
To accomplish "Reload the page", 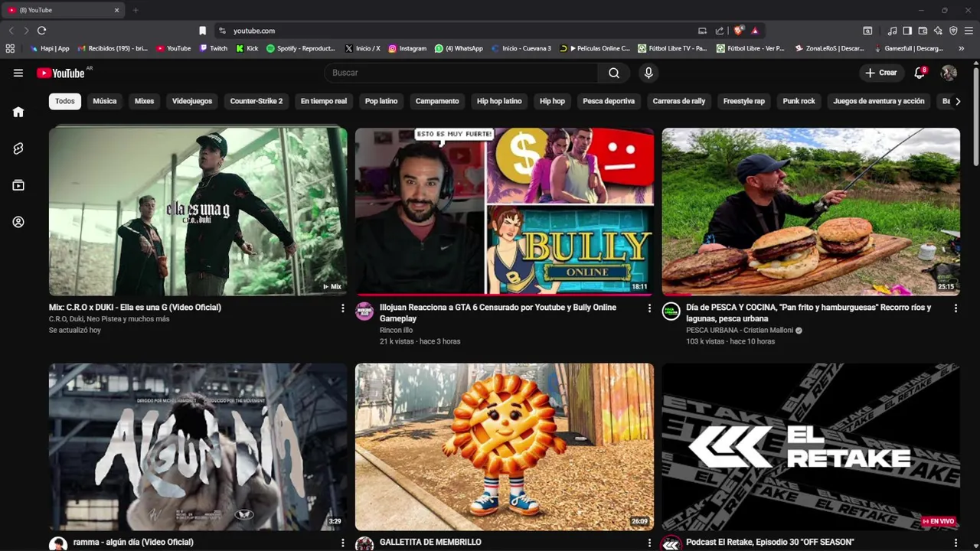I will coord(41,31).
